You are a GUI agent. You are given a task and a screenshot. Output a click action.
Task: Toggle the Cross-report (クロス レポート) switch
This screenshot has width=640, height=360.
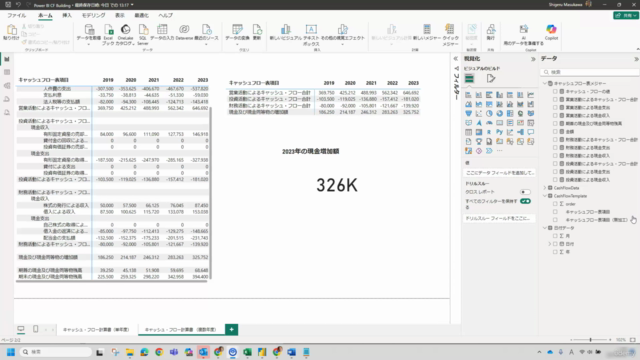pos(525,192)
